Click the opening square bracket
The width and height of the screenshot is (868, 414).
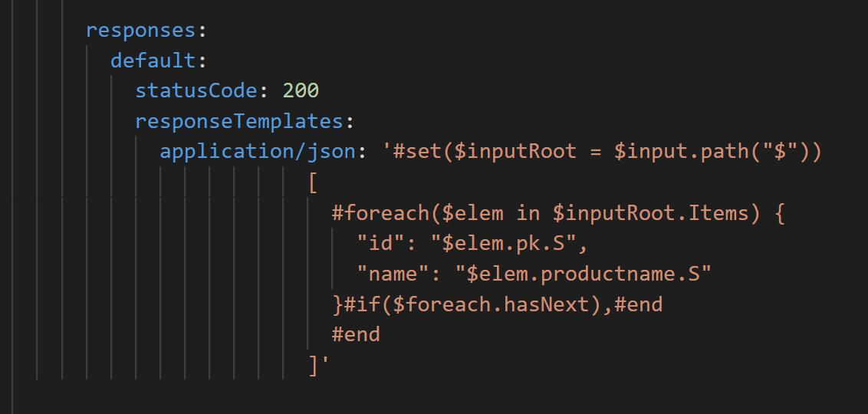point(314,182)
